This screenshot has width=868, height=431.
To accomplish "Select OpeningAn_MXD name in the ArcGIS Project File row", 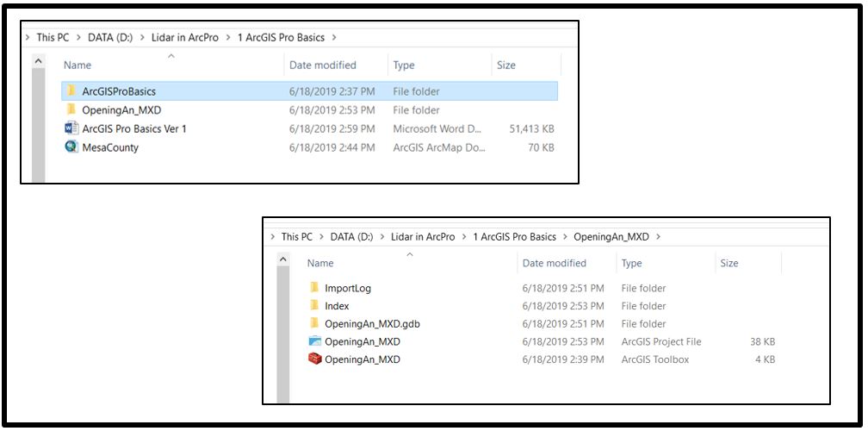I will click(x=362, y=342).
